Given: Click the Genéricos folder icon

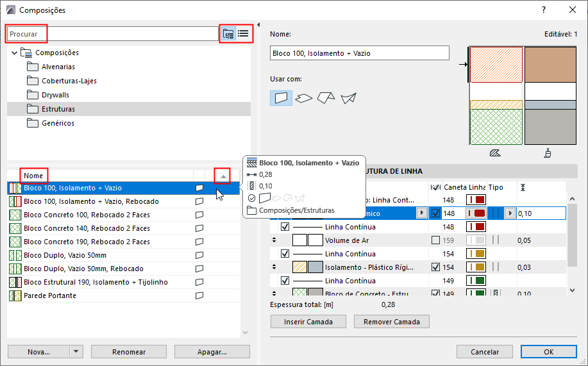Looking at the screenshot, I should 33,123.
